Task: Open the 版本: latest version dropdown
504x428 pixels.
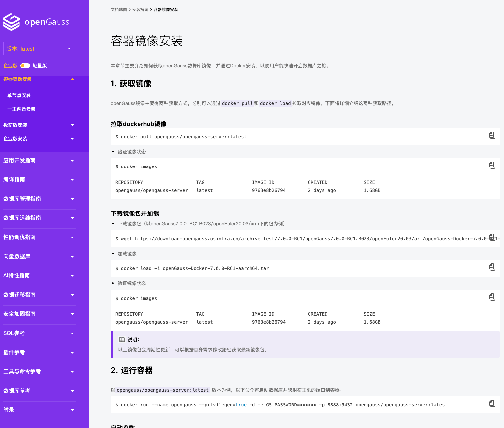Action: pos(40,49)
